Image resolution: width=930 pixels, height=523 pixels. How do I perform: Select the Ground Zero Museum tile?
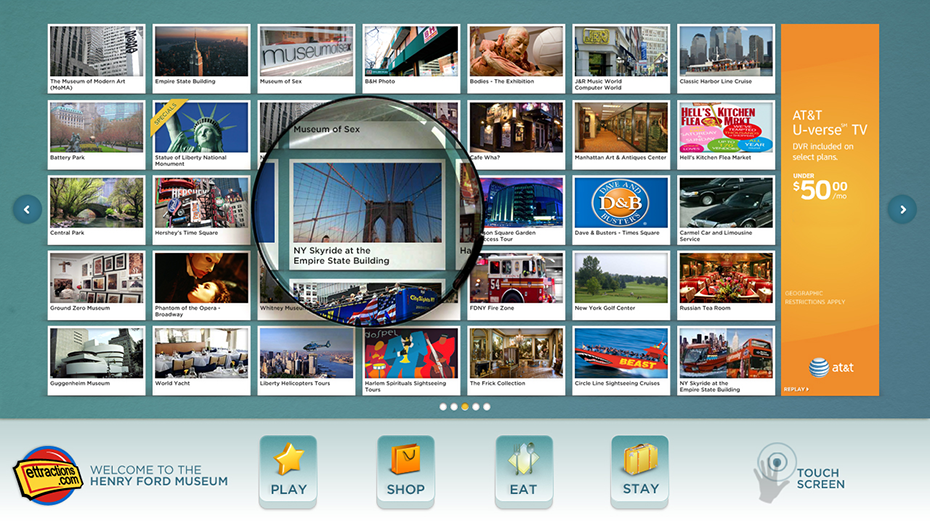click(97, 285)
